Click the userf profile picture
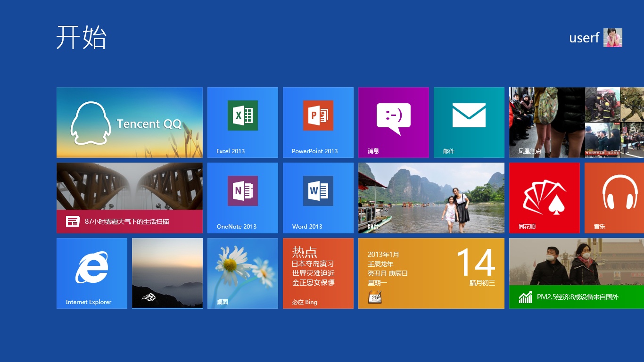Viewport: 644px width, 362px height. pos(613,38)
